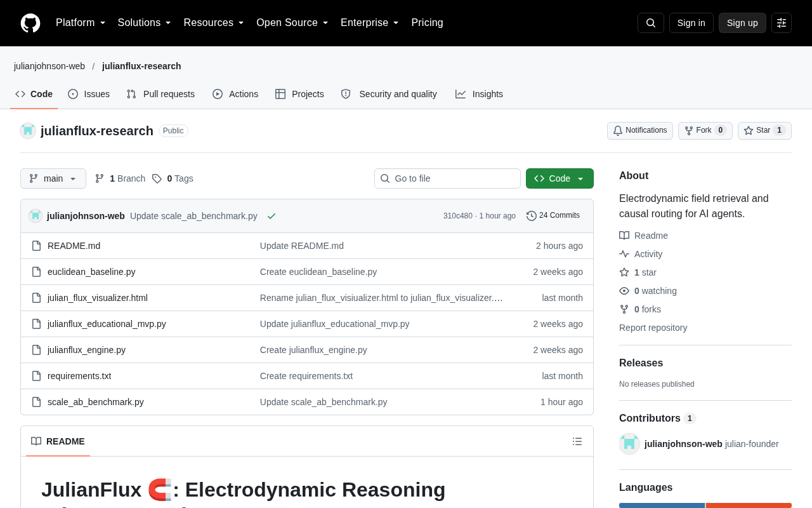Fork this repository button
The width and height of the screenshot is (812, 508).
[705, 131]
